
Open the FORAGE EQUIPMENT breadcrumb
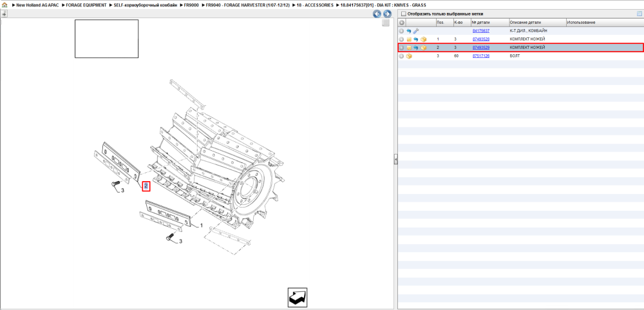pos(86,5)
